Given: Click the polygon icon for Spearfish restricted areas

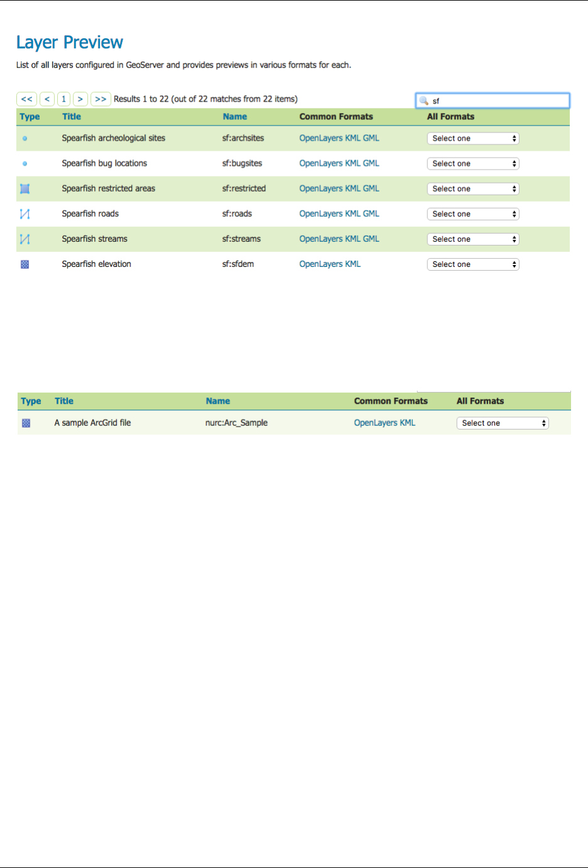Looking at the screenshot, I should [x=25, y=188].
